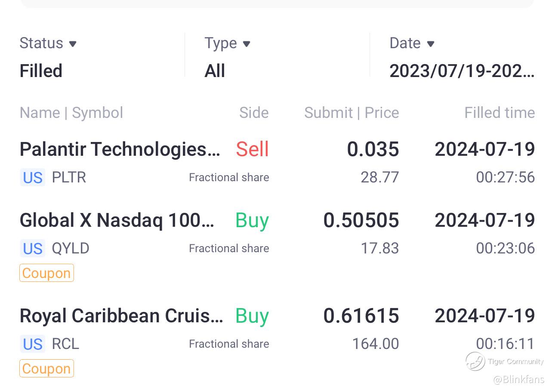Click the 2023/07/19 date range value
This screenshot has height=392, width=555.
tap(462, 71)
